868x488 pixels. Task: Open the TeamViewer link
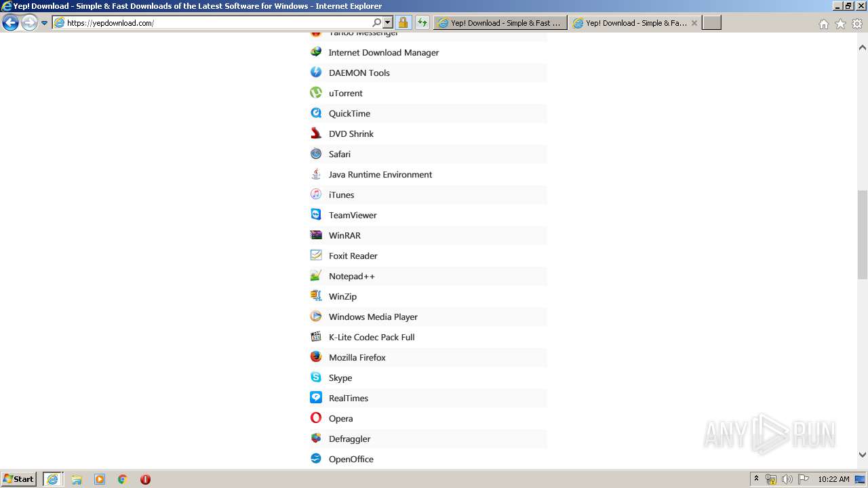[x=353, y=215]
